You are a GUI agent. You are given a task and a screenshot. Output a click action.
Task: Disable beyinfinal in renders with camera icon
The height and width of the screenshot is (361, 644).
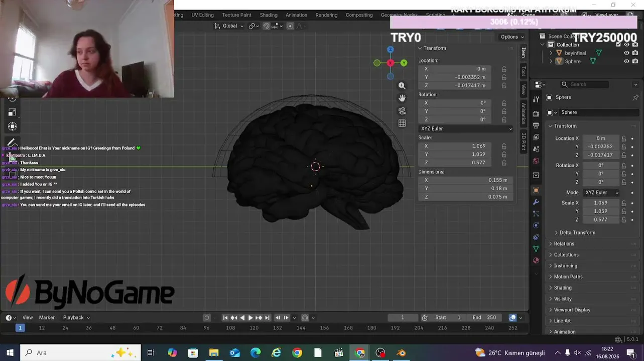[635, 53]
